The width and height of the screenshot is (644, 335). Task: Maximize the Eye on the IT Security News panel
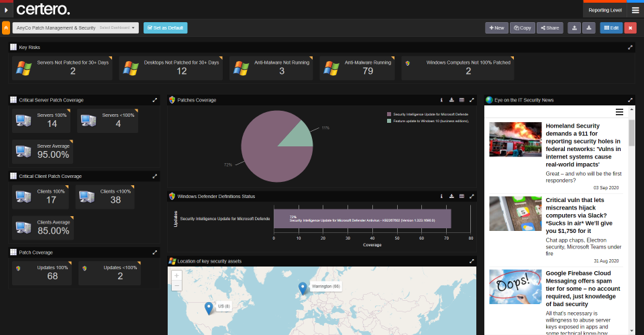pyautogui.click(x=630, y=100)
